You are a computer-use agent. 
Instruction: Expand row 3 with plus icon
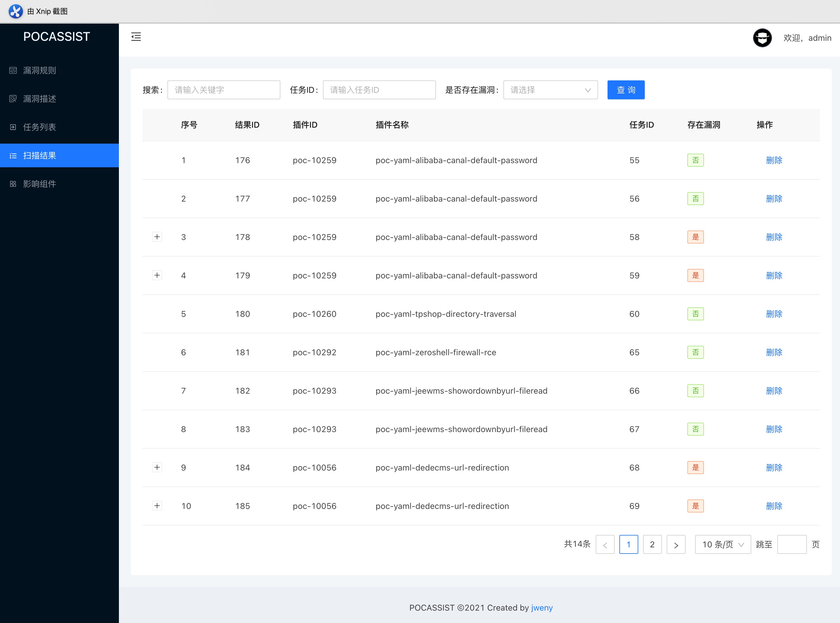pos(157,237)
